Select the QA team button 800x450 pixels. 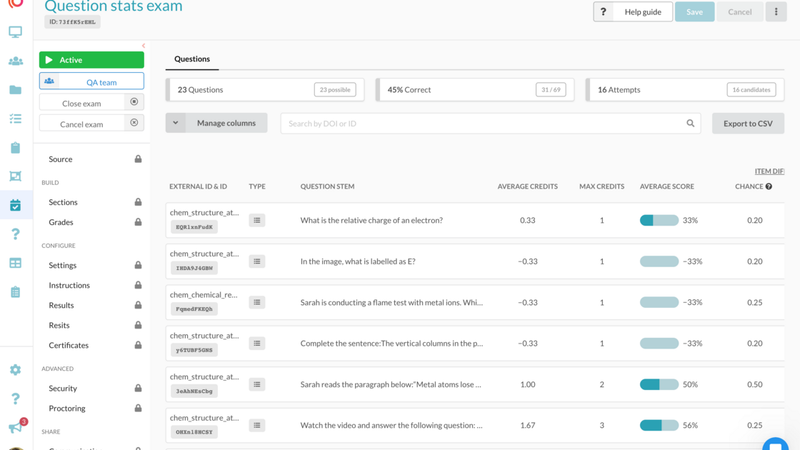[91, 81]
